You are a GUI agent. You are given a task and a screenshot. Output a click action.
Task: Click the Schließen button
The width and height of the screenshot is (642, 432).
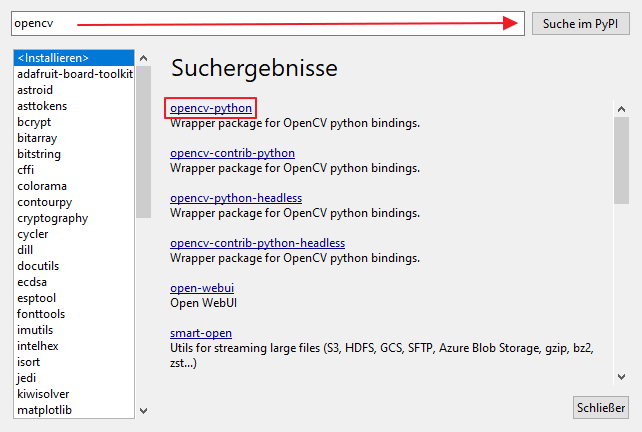click(600, 407)
